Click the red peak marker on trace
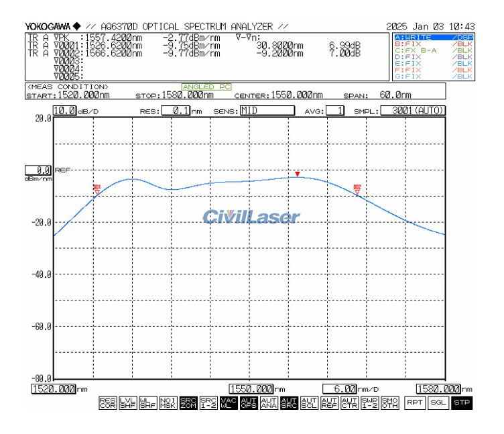The width and height of the screenshot is (504, 434). [x=298, y=174]
